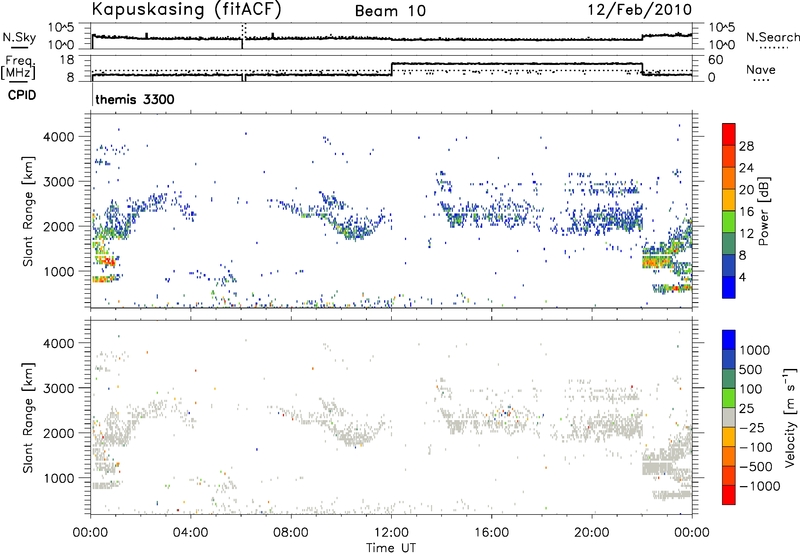This screenshot has width=800, height=554.
Task: Click the 'Slant Range [km]' label of velocity plot
Action: tap(28, 417)
